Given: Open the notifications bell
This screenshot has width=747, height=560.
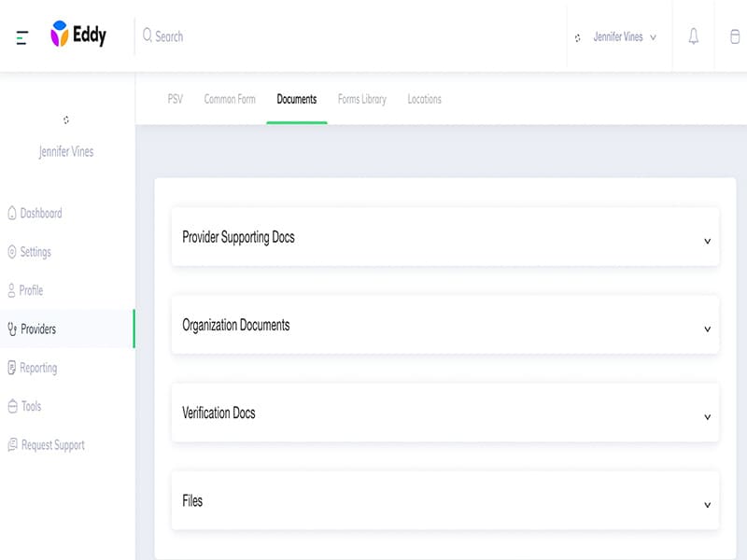Looking at the screenshot, I should coord(693,36).
